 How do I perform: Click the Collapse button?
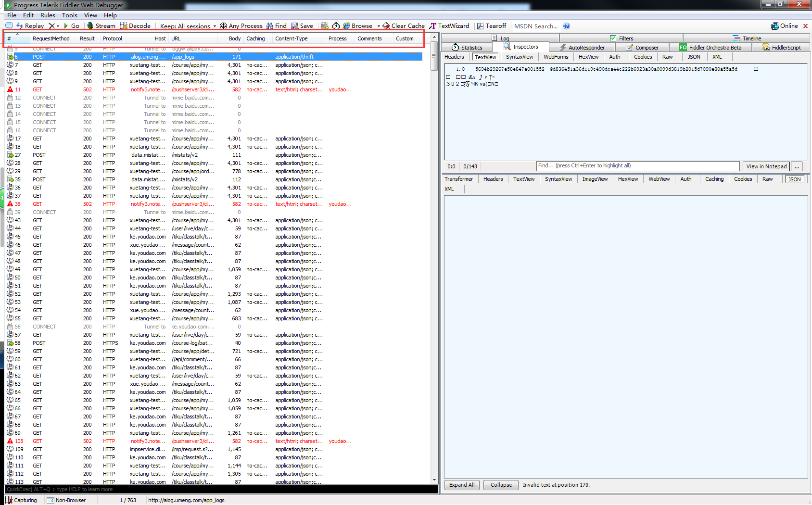tap(501, 485)
